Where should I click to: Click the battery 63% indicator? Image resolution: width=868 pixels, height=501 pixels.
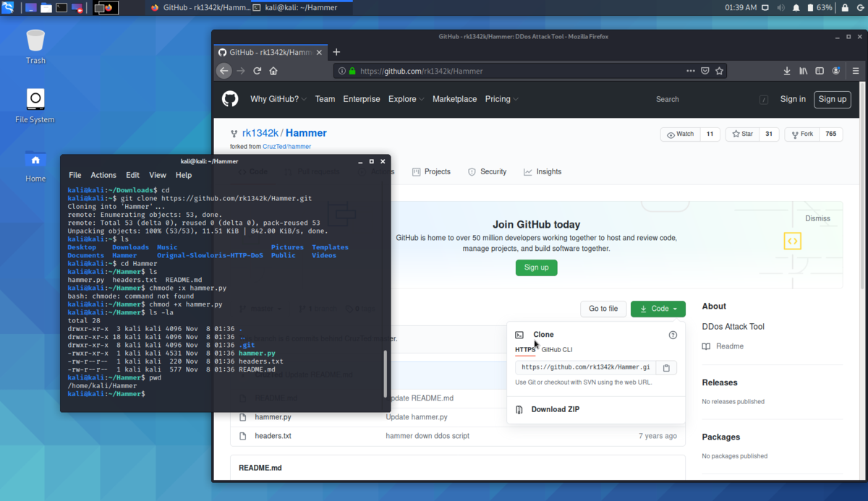pyautogui.click(x=819, y=8)
